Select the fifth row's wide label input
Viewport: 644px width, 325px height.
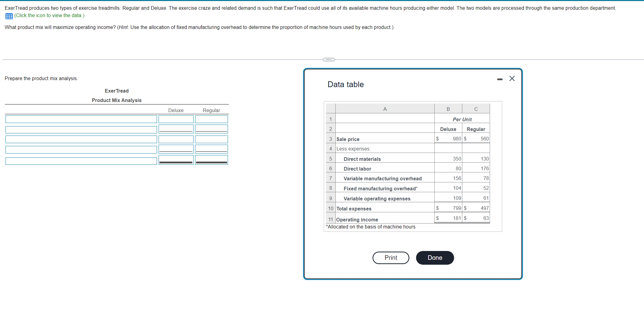[x=81, y=161]
